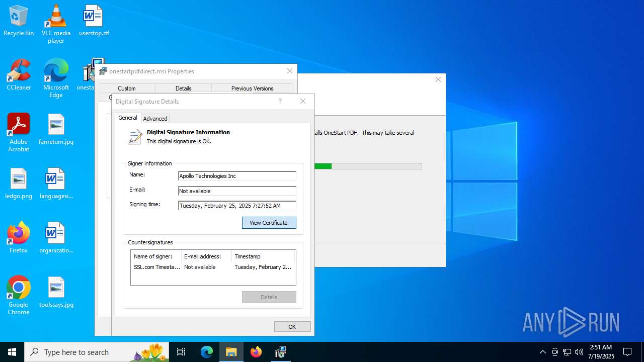Image resolution: width=644 pixels, height=362 pixels.
Task: Select the userstop.rtf desktop file
Action: click(x=94, y=21)
